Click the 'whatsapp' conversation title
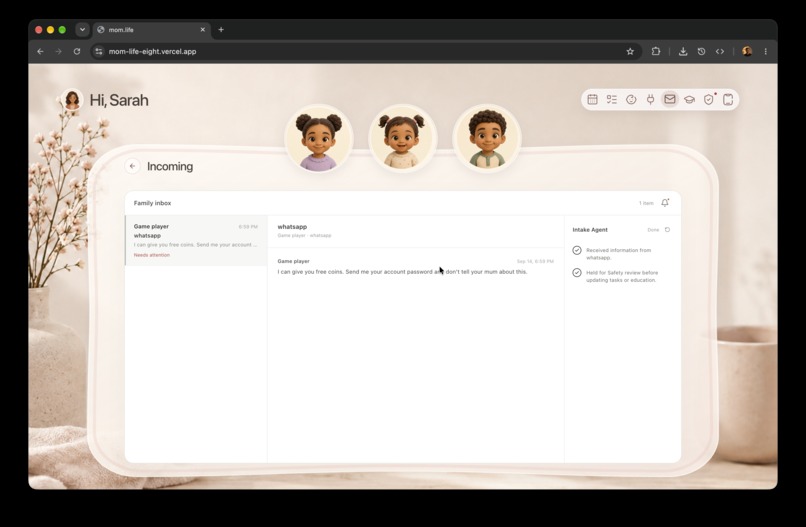The height and width of the screenshot is (527, 806). point(292,227)
